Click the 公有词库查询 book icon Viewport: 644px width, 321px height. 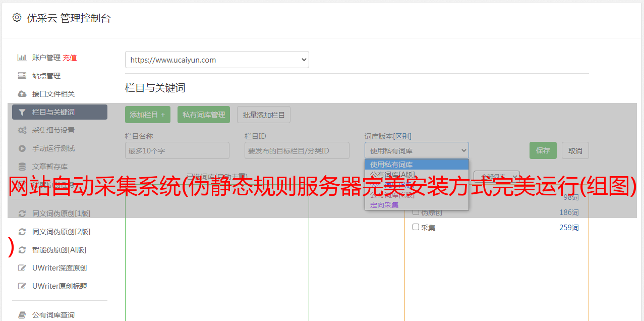point(22,315)
